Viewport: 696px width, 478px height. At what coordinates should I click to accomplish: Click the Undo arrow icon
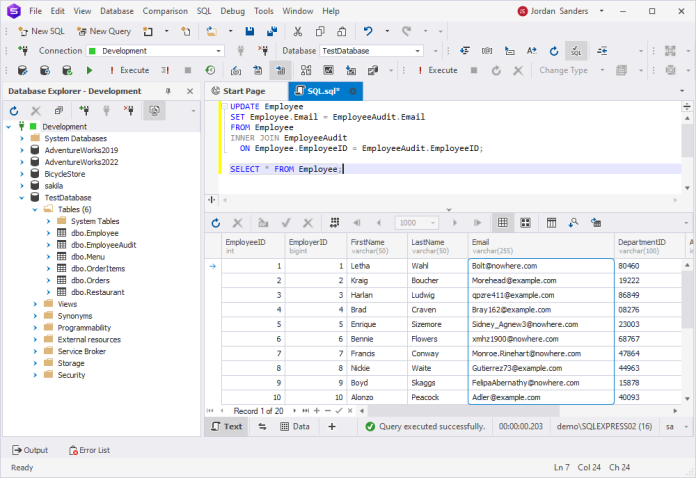coord(368,31)
